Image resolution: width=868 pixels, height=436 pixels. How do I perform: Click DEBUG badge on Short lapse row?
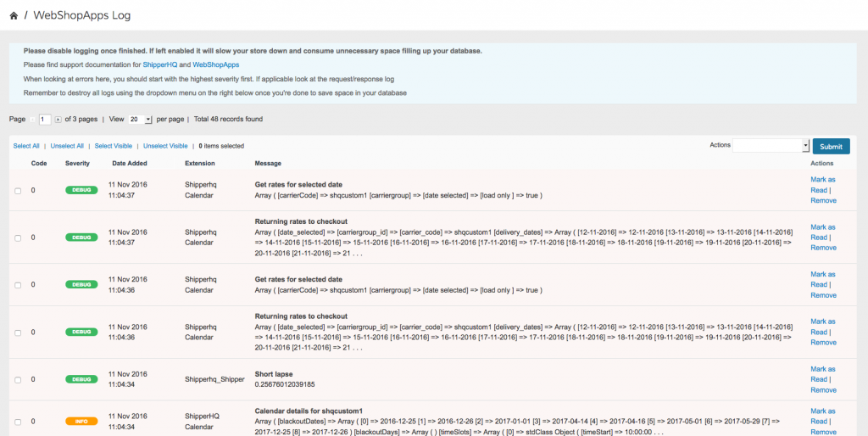point(81,379)
